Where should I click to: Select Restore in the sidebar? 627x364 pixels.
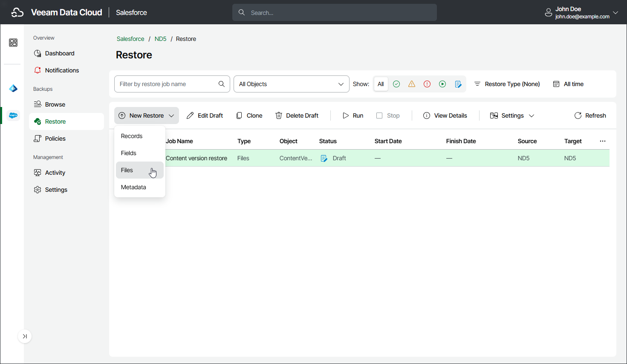[66, 121]
